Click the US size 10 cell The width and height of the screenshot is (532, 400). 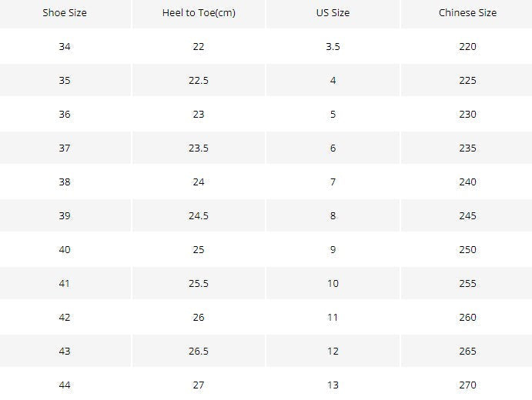(x=333, y=283)
